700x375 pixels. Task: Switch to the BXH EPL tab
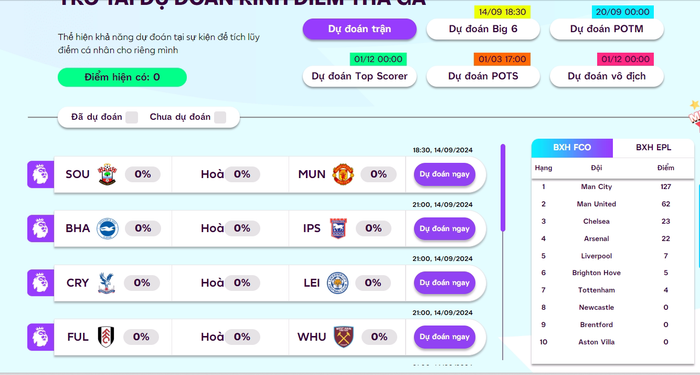[653, 148]
